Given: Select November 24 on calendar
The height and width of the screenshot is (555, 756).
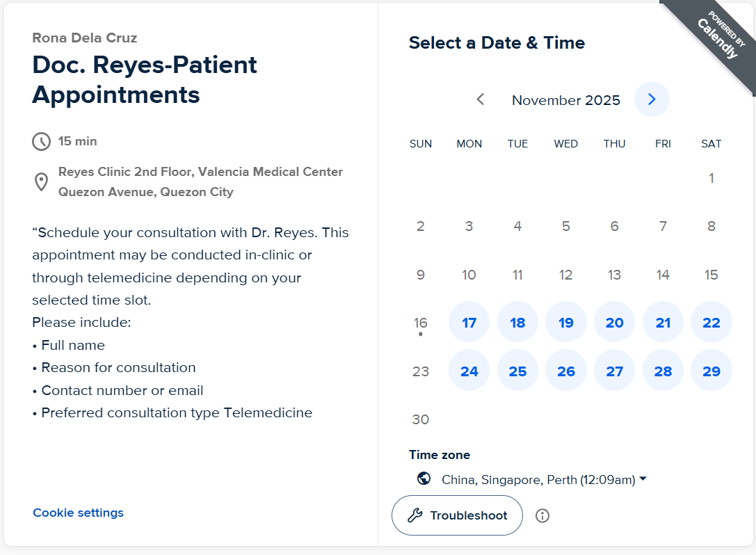Looking at the screenshot, I should 469,371.
